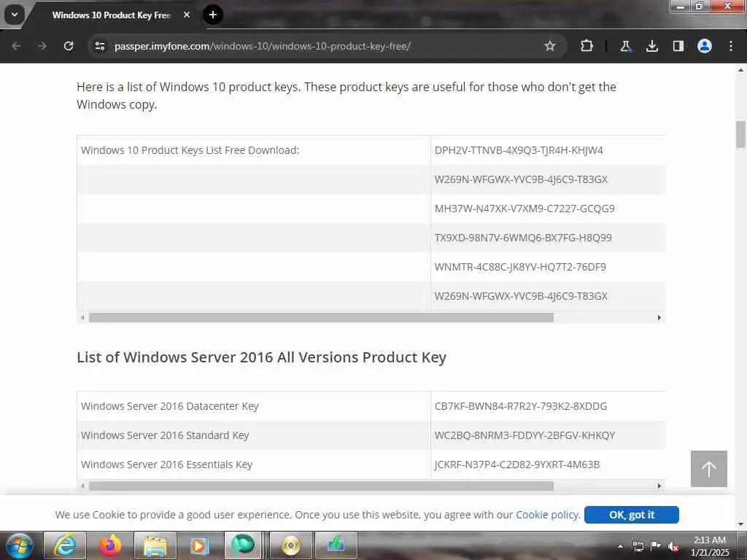Accept cookies with OK, got it

[632, 515]
